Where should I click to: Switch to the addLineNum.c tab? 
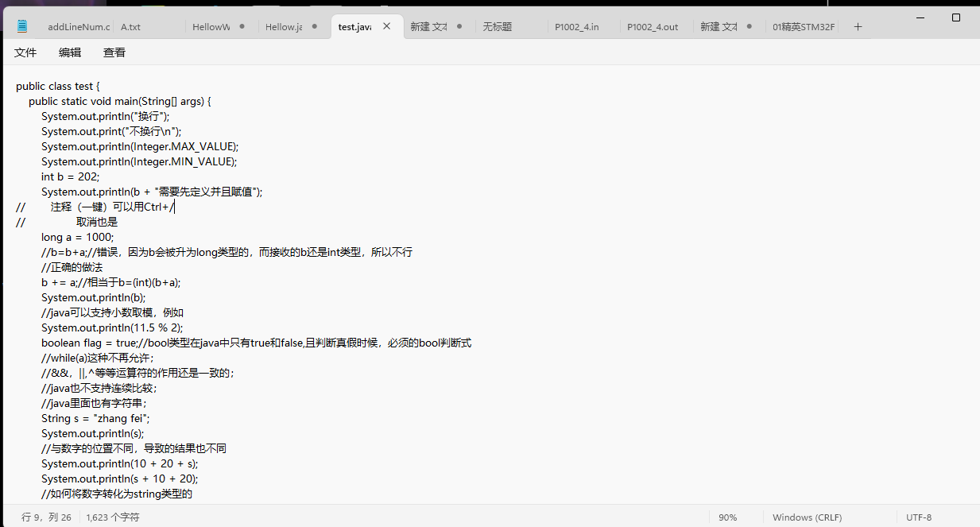tap(78, 26)
